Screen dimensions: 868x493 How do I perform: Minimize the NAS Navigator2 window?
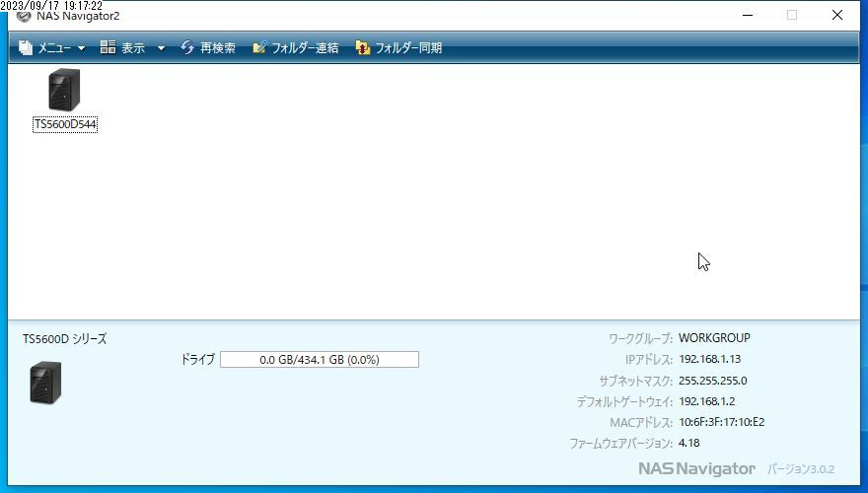(748, 15)
